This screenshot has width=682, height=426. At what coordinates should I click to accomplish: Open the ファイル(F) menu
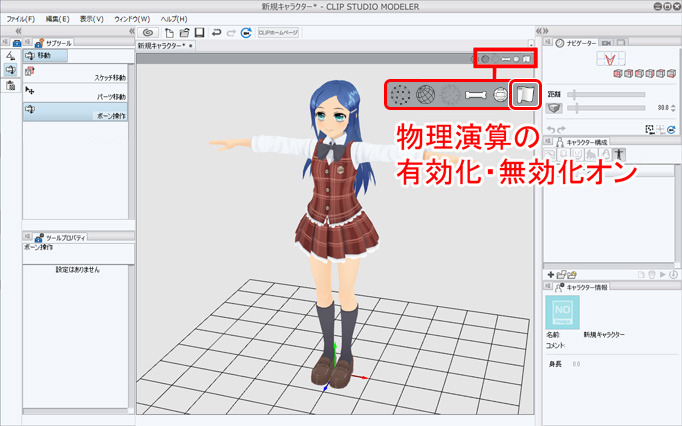20,19
